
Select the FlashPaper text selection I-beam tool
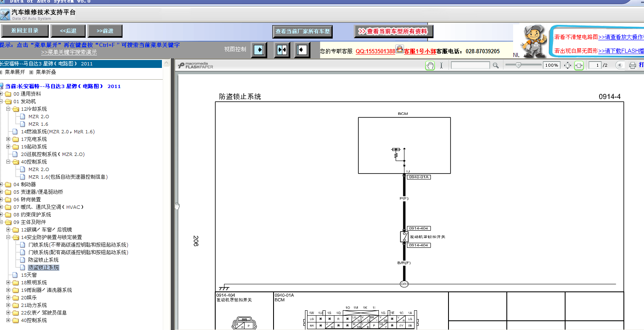pyautogui.click(x=441, y=65)
